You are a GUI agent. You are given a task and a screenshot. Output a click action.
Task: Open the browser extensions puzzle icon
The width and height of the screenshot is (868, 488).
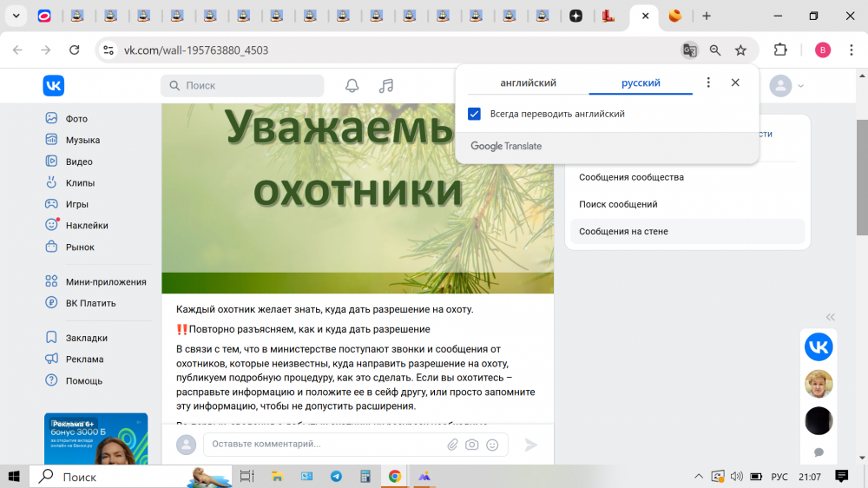point(780,50)
